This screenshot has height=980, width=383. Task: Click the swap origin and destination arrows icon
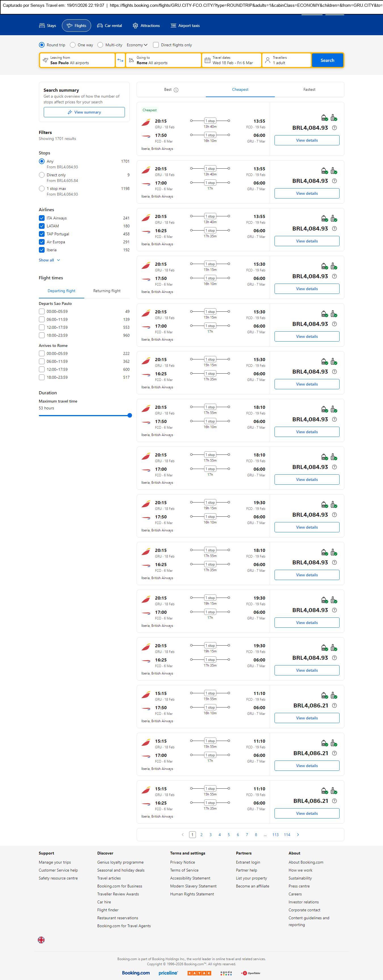coord(120,60)
